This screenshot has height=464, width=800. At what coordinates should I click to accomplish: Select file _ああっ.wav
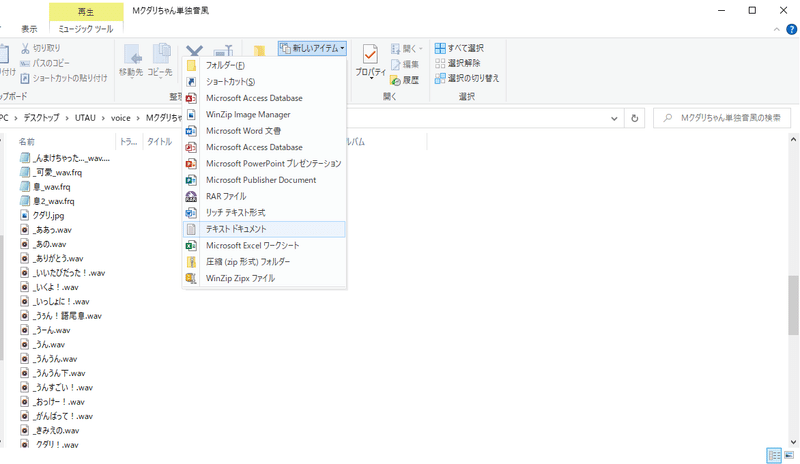click(46, 230)
